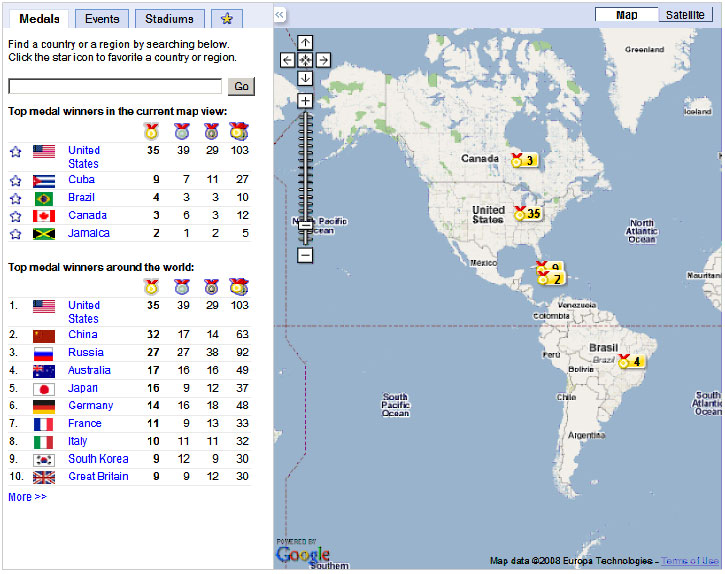725x574 pixels.
Task: Open the Japan country link
Action: (x=83, y=388)
